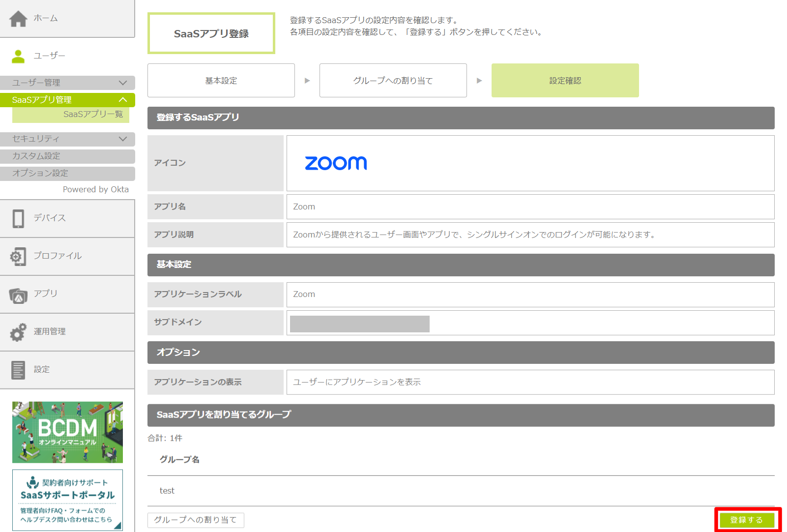Click the Zoom logo icon
This screenshot has height=532, width=787.
coord(336,163)
